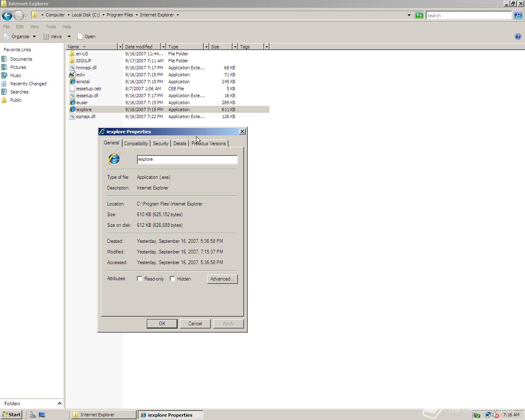Select the ieinstal application icon

72,82
